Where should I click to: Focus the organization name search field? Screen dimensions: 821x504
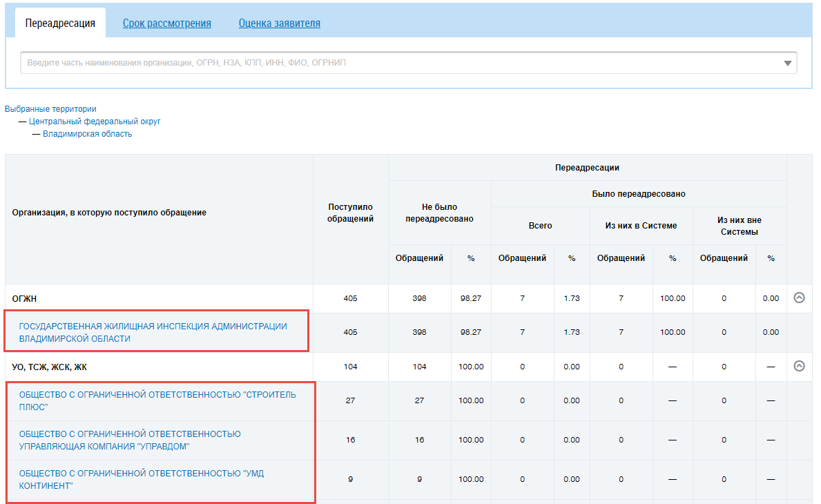(x=400, y=63)
